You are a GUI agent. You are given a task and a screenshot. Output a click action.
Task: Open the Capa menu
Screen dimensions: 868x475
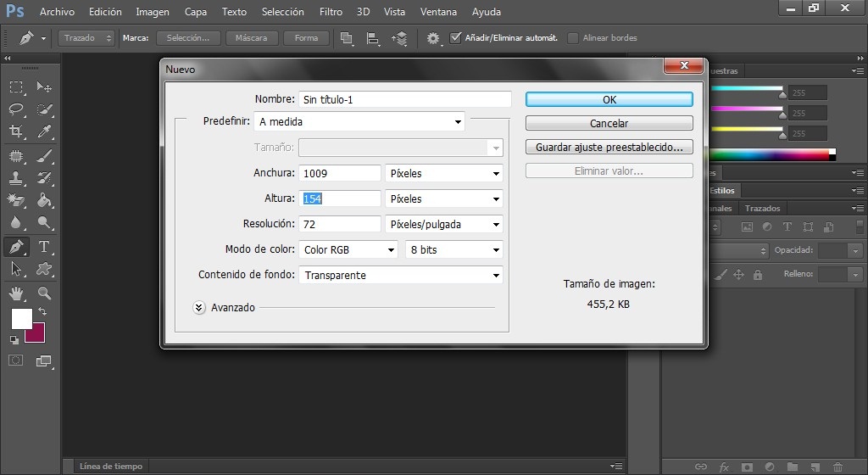coord(196,12)
